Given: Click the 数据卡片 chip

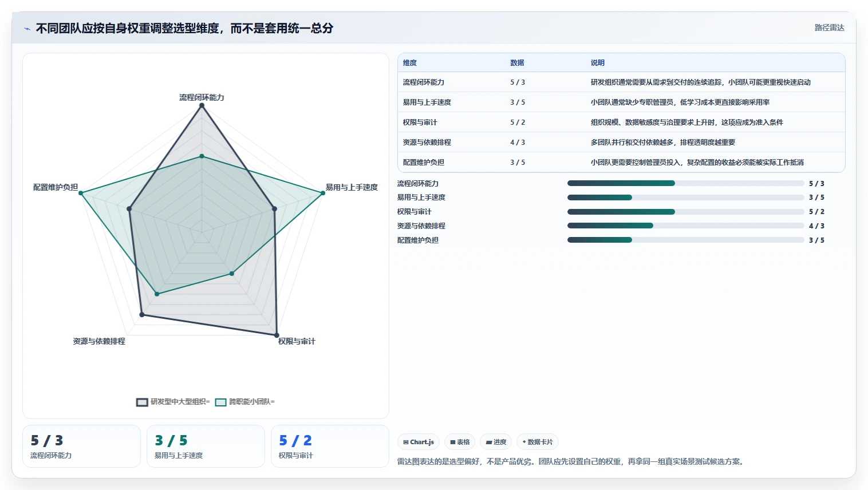Looking at the screenshot, I should pyautogui.click(x=538, y=442).
